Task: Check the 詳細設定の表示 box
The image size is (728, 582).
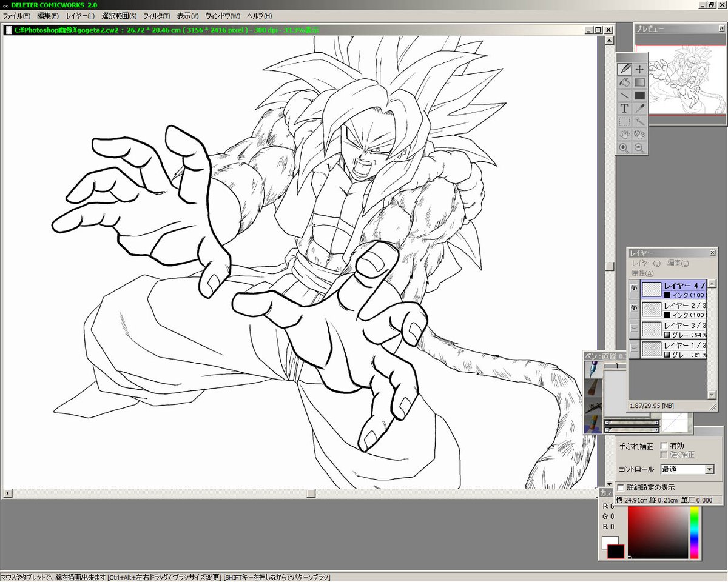Action: click(620, 487)
